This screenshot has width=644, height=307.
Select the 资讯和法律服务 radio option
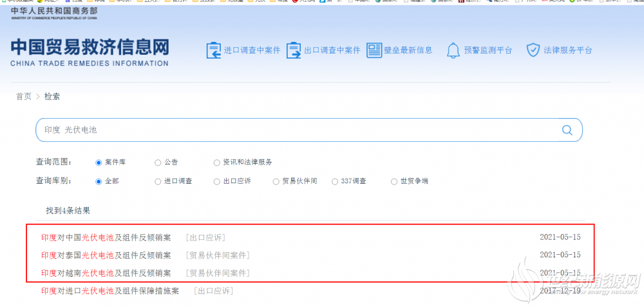tap(217, 163)
